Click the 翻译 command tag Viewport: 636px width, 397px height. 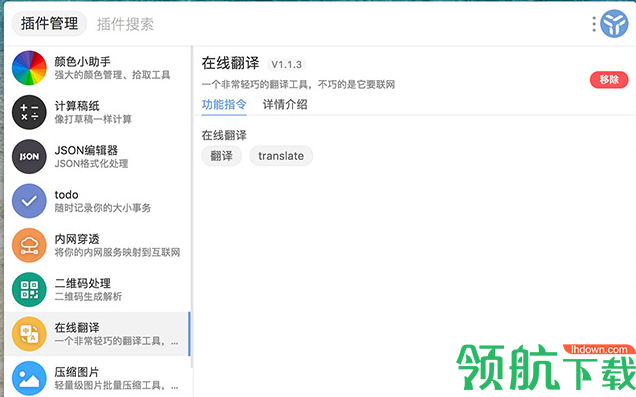[221, 156]
